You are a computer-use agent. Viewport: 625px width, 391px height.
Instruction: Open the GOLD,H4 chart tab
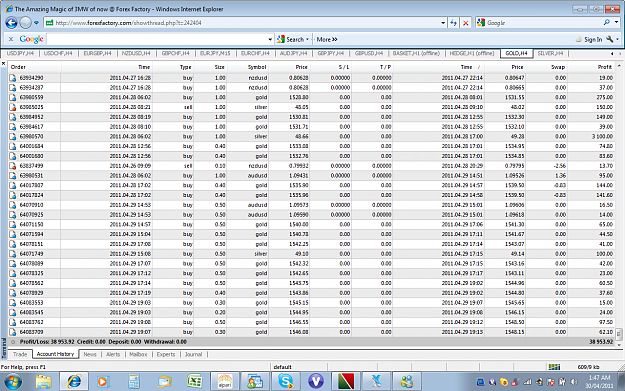point(517,53)
